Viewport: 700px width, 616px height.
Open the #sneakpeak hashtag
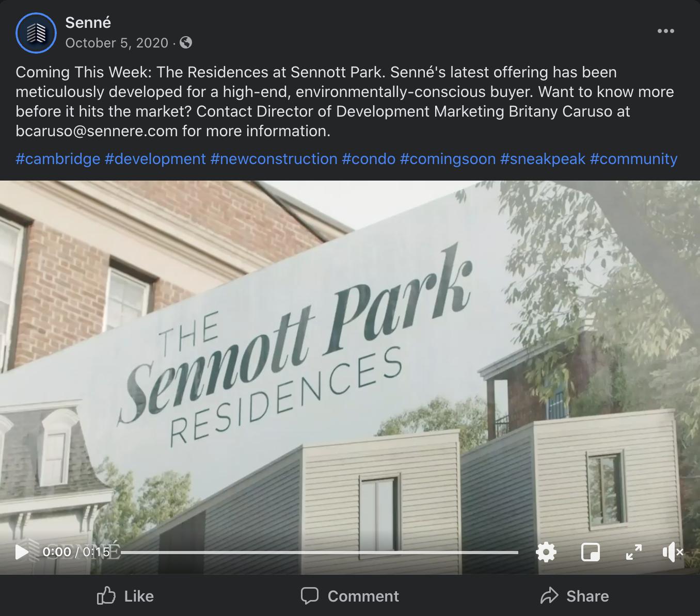coord(543,159)
